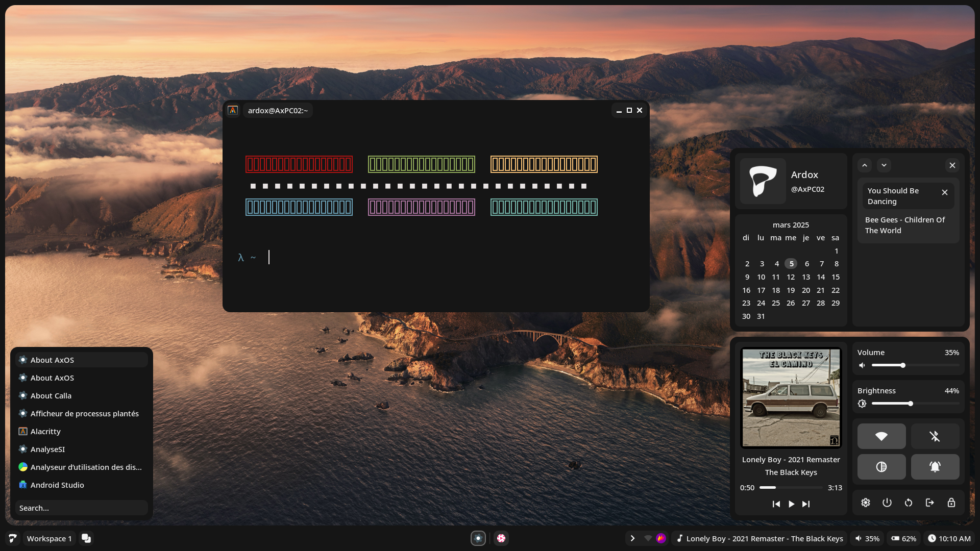The width and height of the screenshot is (980, 551).
Task: Dismiss the You Should Be Dancing notification
Action: [944, 192]
